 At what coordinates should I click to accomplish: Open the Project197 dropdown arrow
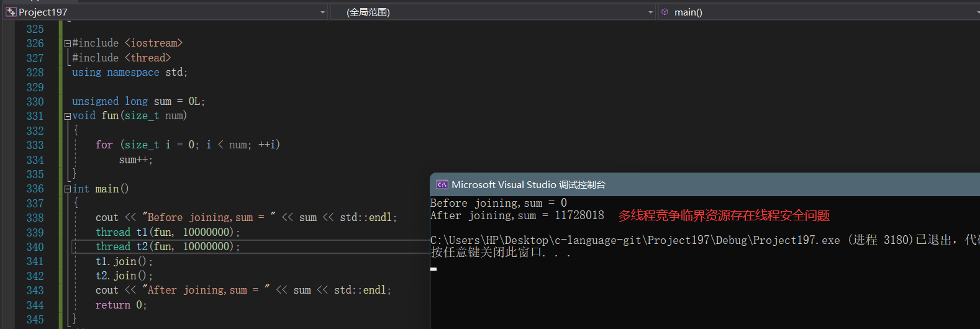click(x=322, y=12)
